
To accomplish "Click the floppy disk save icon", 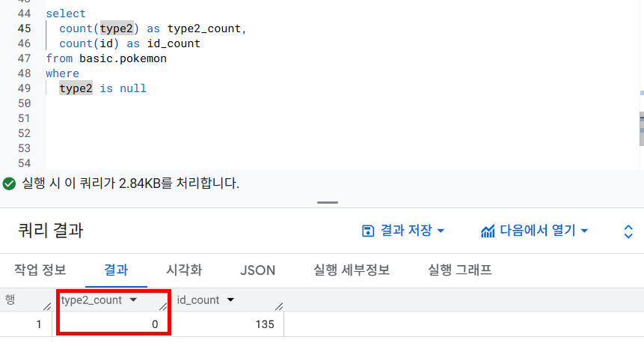I will (368, 231).
